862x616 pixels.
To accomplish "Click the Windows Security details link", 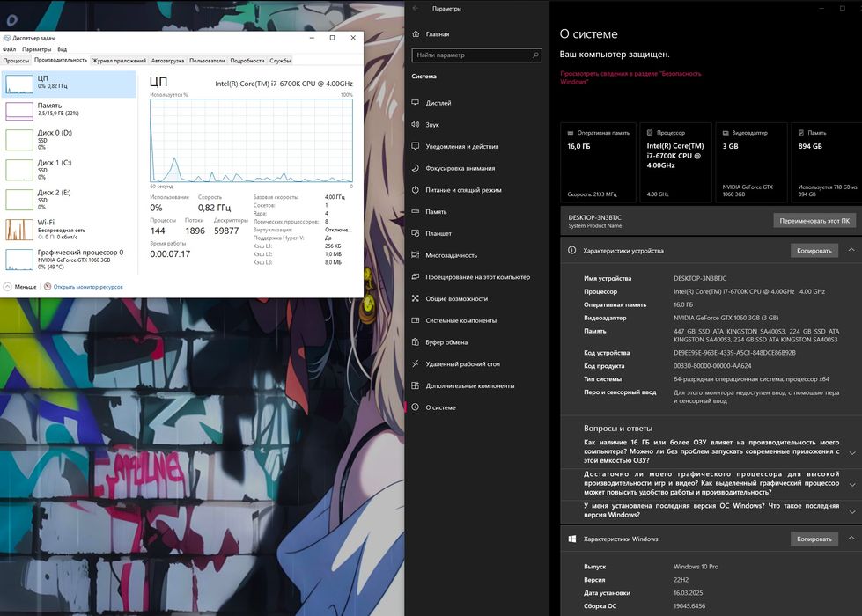I will 630,77.
